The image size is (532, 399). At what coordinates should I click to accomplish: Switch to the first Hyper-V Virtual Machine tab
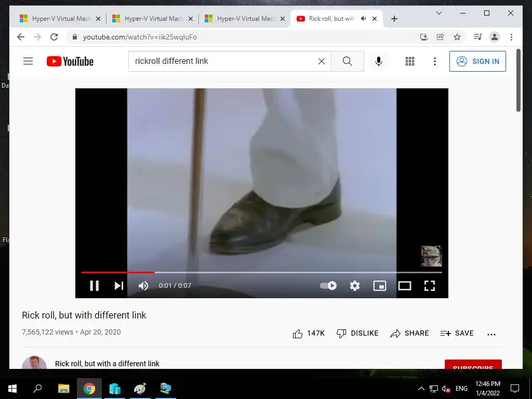[x=60, y=19]
